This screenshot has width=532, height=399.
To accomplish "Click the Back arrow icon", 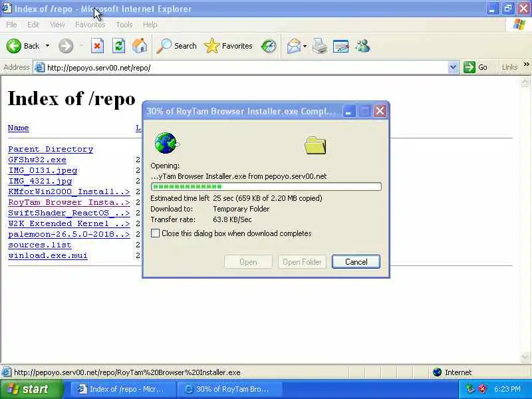I will 13,46.
